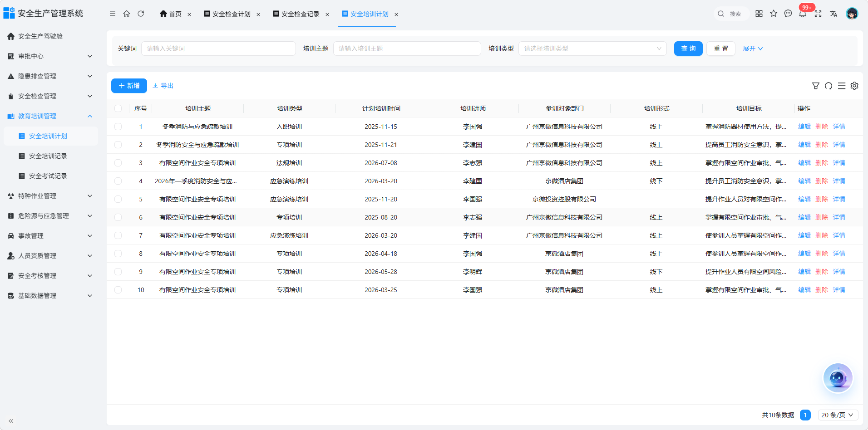Open the 20 条/页 page size dropdown
868x430 pixels.
pyautogui.click(x=838, y=415)
